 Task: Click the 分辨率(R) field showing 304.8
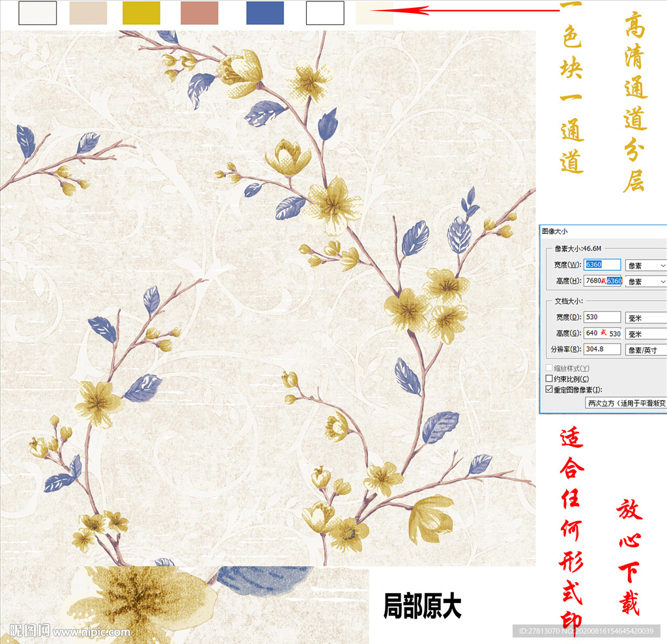[602, 349]
